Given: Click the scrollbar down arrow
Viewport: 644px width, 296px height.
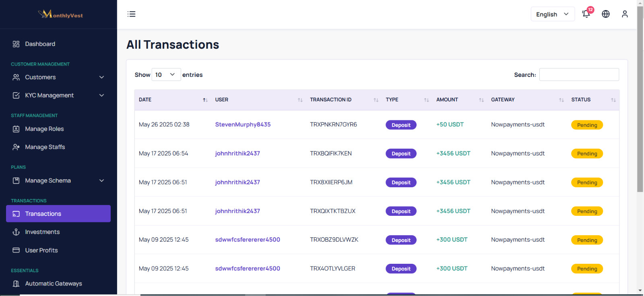Looking at the screenshot, I should (640, 290).
